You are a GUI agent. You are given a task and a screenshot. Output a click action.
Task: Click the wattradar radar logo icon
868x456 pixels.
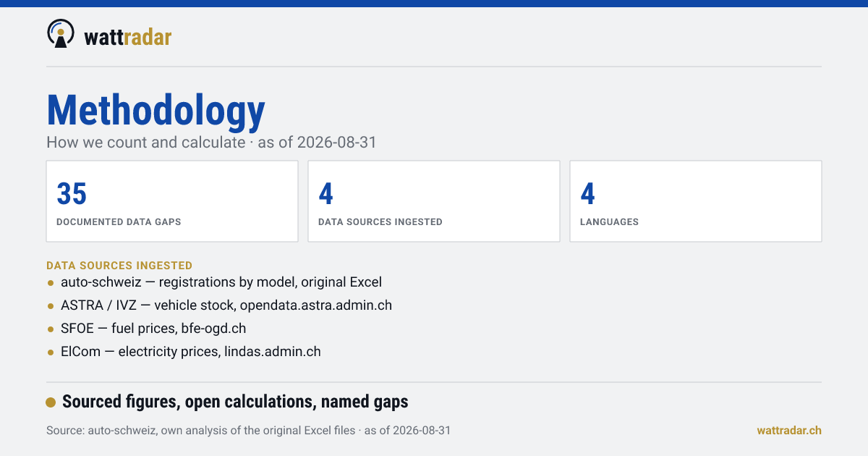[61, 34]
